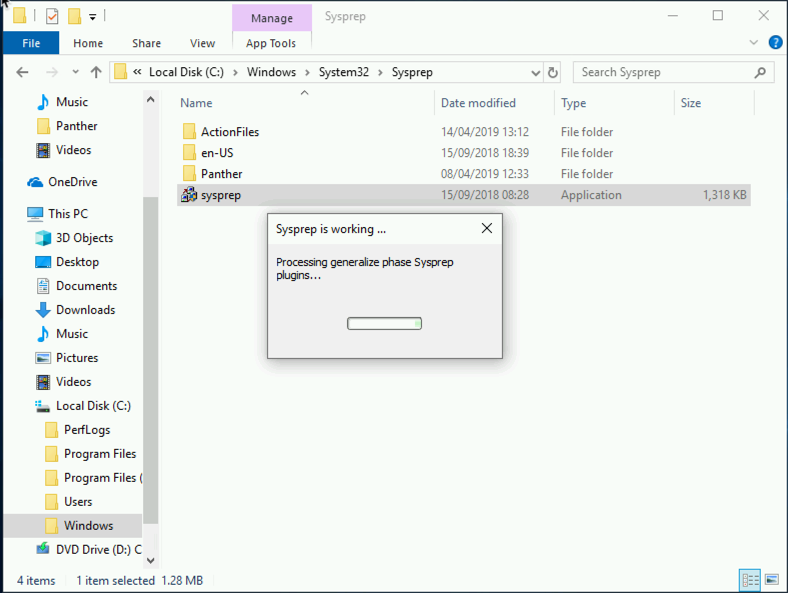
Task: Open the recent locations dropdown
Action: pos(75,72)
